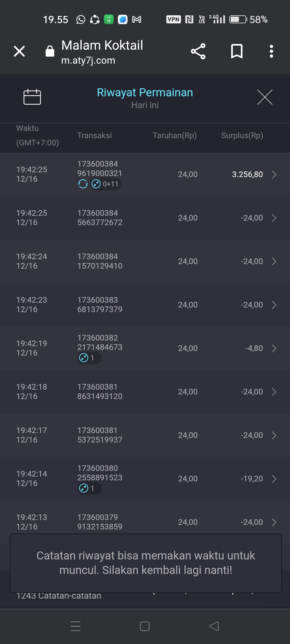Screen dimensions: 290x644
Task: Open the calendar date picker icon
Action: click(32, 97)
